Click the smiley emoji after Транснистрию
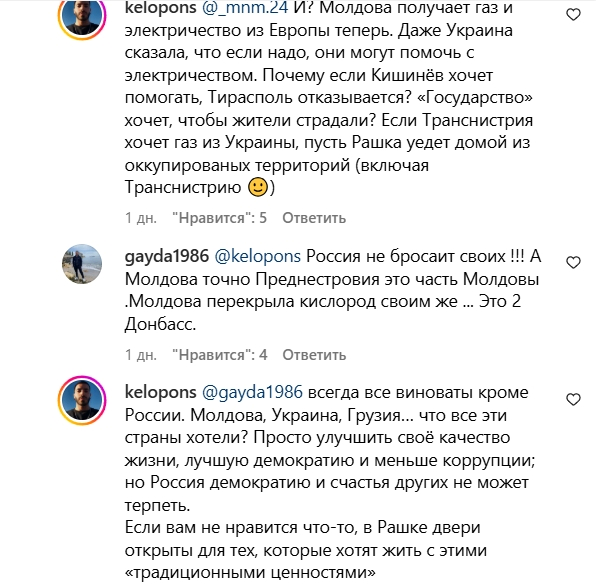 pyautogui.click(x=258, y=187)
